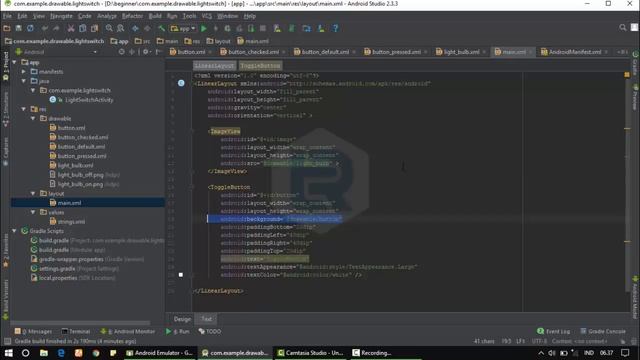The width and height of the screenshot is (640, 360).
Task: Collapse the drawable folder
Action: tap(33, 118)
